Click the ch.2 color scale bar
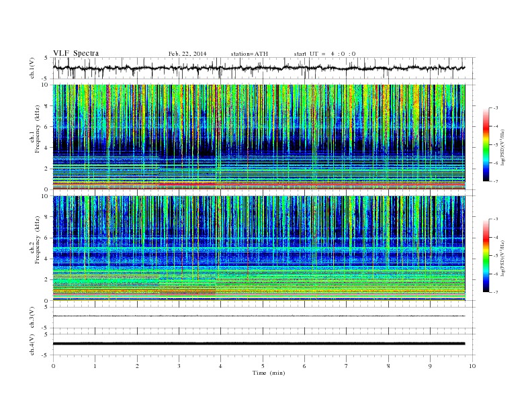Screen dimensions: 532x411 pyautogui.click(x=486, y=255)
